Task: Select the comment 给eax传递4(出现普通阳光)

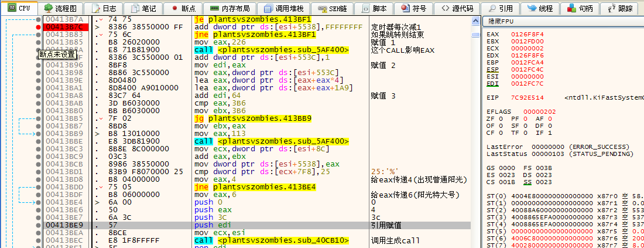Action: point(419,179)
